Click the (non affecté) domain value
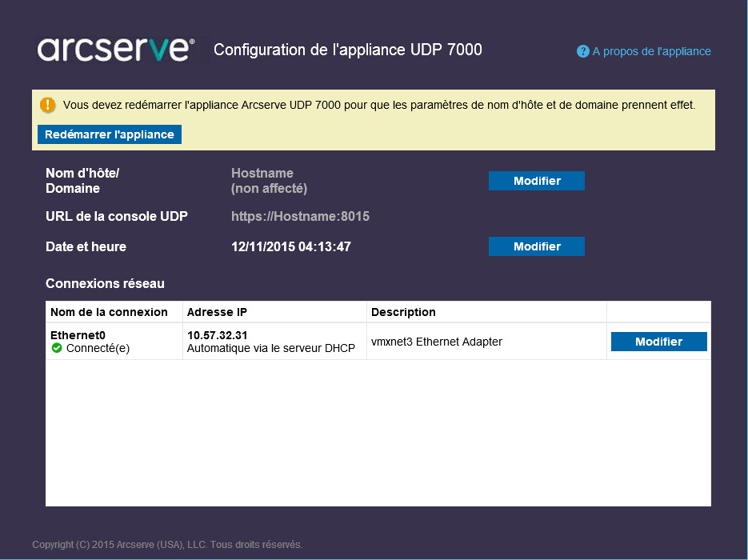Image resolution: width=748 pixels, height=560 pixels. [269, 189]
